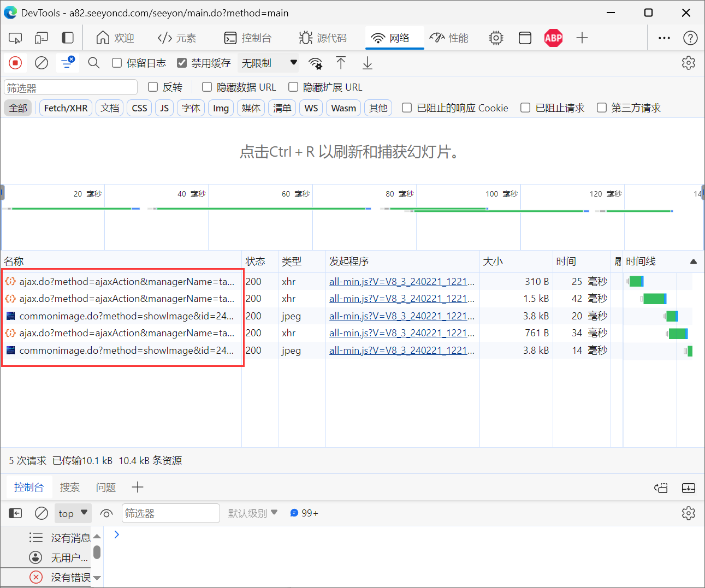This screenshot has width=705, height=588.
Task: Click the record network log button
Action: [15, 63]
